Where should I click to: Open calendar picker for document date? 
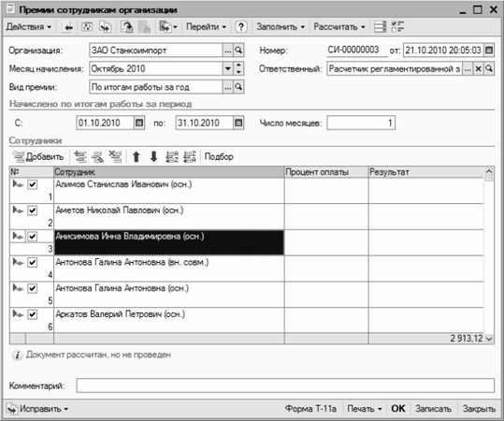[489, 51]
